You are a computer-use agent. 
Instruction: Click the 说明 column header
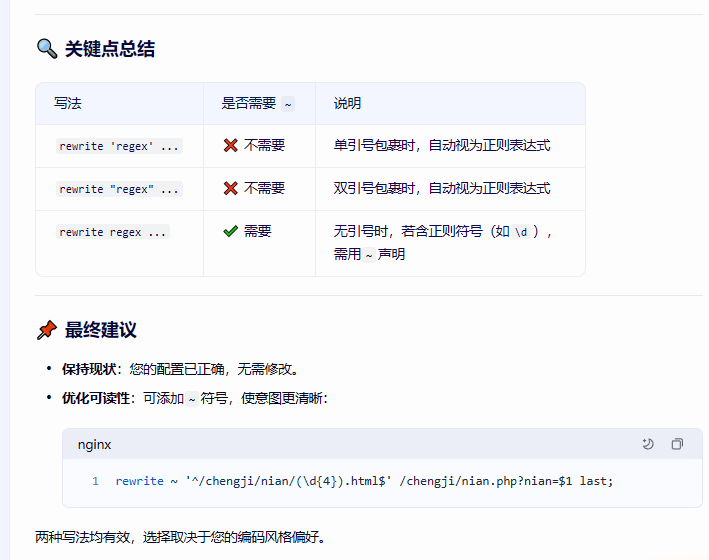point(347,103)
